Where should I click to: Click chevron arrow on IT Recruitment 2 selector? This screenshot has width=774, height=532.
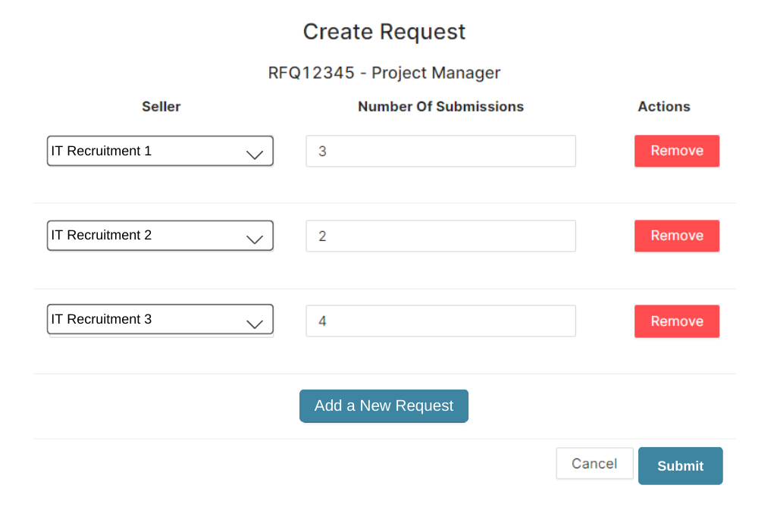click(x=255, y=239)
